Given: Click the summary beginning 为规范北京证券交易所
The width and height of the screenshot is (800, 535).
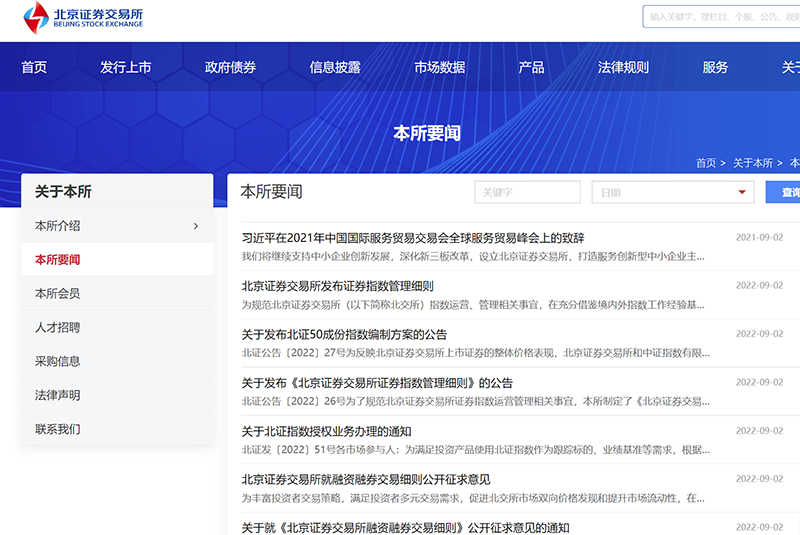Looking at the screenshot, I should tap(473, 305).
